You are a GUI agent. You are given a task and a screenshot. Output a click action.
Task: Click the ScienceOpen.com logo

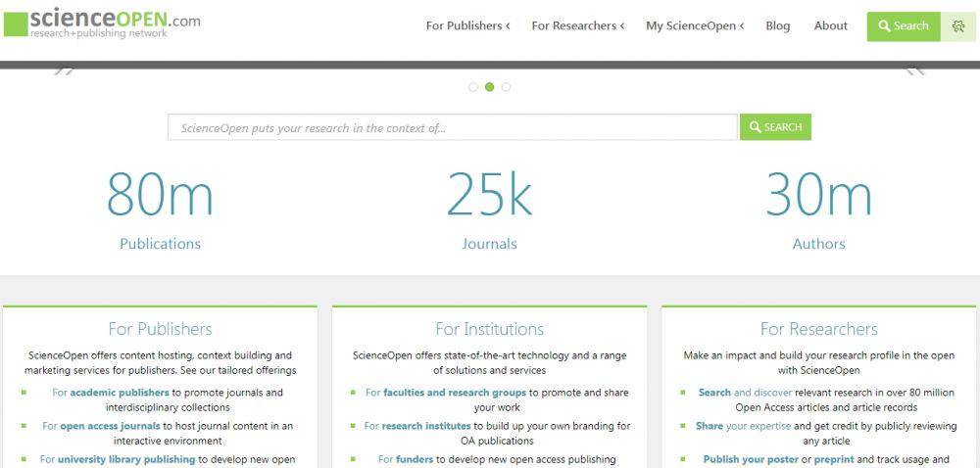(103, 23)
